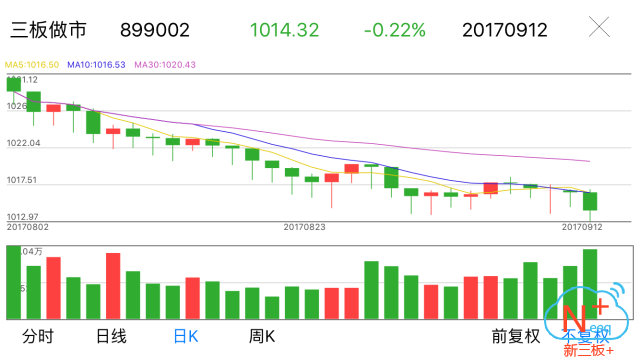Viewport: 640px width, 360px height.
Task: Click the MA5:1016.50 indicator label
Action: [32, 65]
